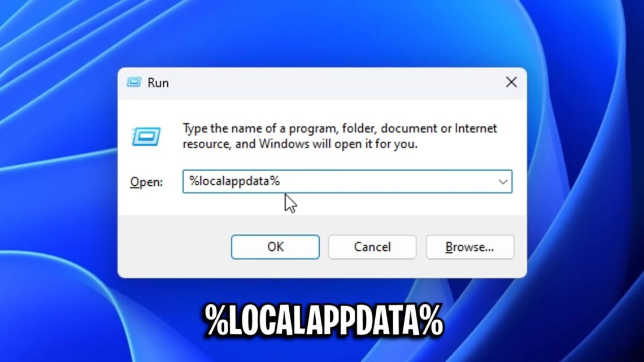Screen dimensions: 644x362
Task: Expand the Open field history dropdown arrow
Action: 503,182
